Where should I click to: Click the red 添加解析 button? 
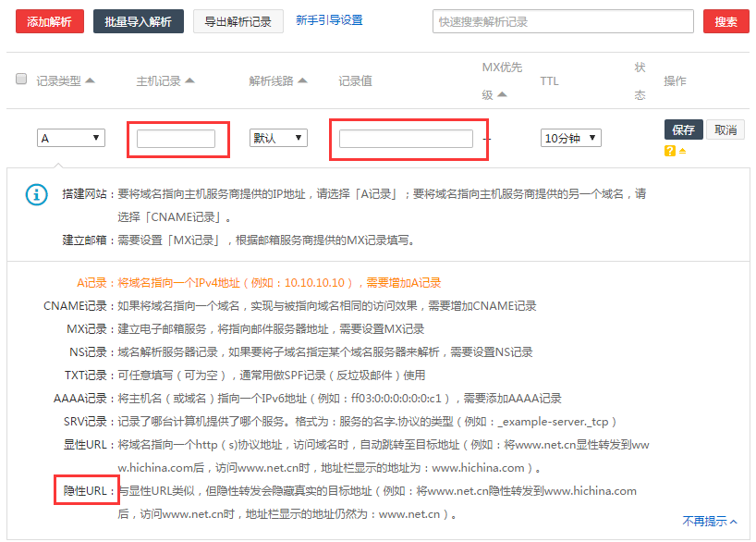pos(50,21)
